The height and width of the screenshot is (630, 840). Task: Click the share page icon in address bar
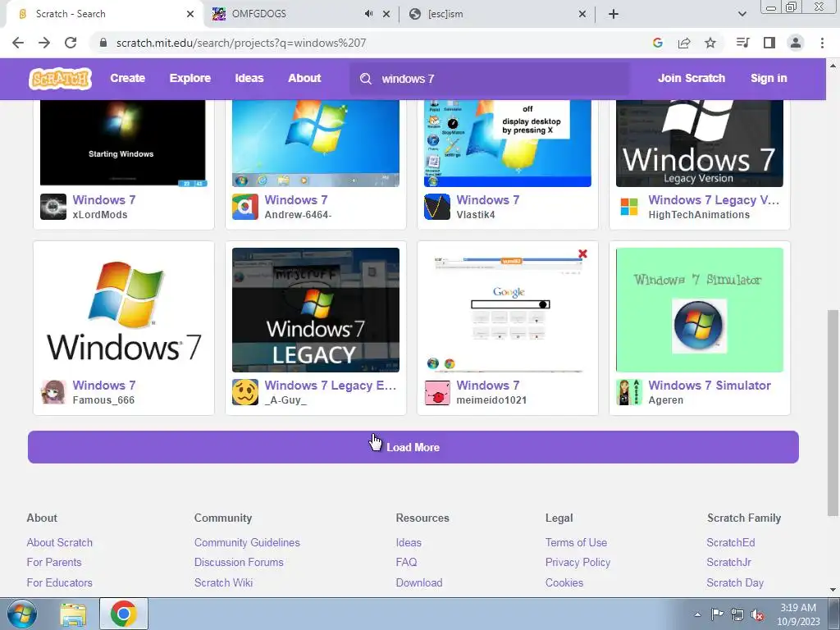click(x=684, y=43)
